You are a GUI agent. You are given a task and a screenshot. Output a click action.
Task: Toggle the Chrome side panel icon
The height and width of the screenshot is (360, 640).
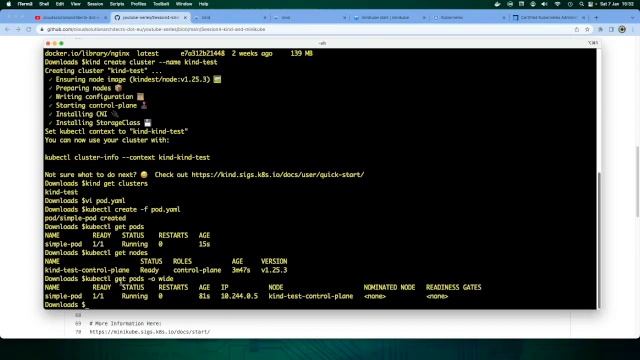[x=611, y=29]
